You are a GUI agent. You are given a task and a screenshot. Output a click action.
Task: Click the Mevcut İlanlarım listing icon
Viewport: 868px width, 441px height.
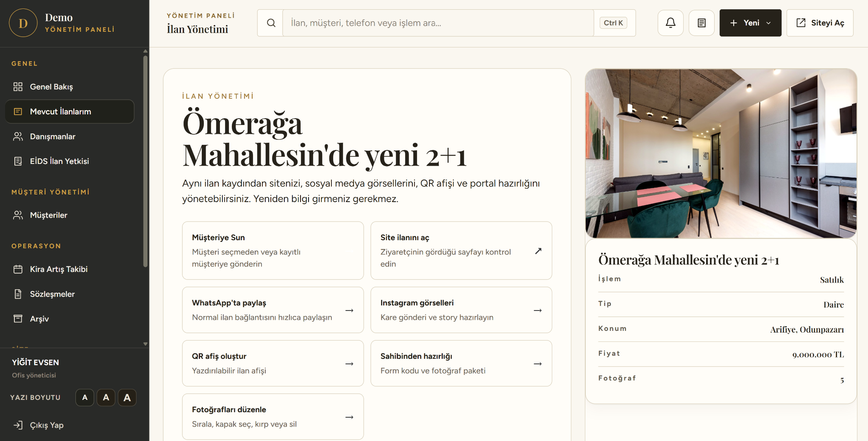tap(18, 111)
